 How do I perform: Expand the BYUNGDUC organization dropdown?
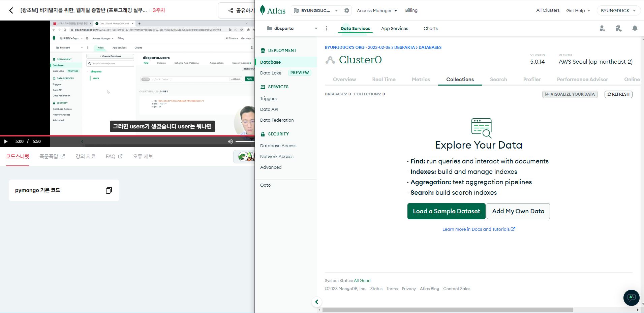pos(316,10)
